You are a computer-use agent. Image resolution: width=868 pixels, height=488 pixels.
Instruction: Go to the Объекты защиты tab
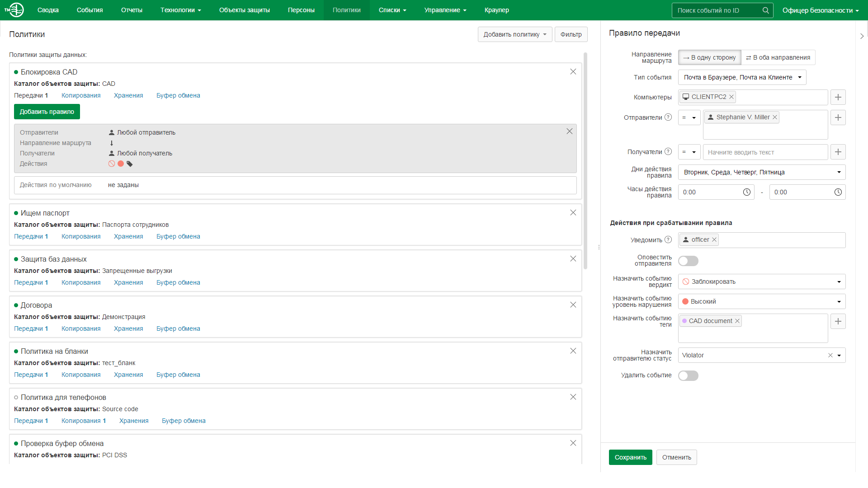(x=244, y=10)
